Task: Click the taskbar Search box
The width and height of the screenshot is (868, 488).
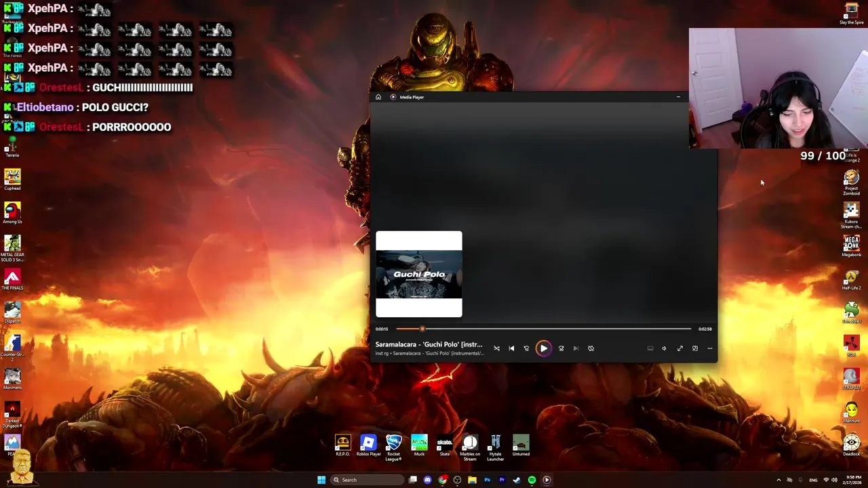Action: [366, 480]
